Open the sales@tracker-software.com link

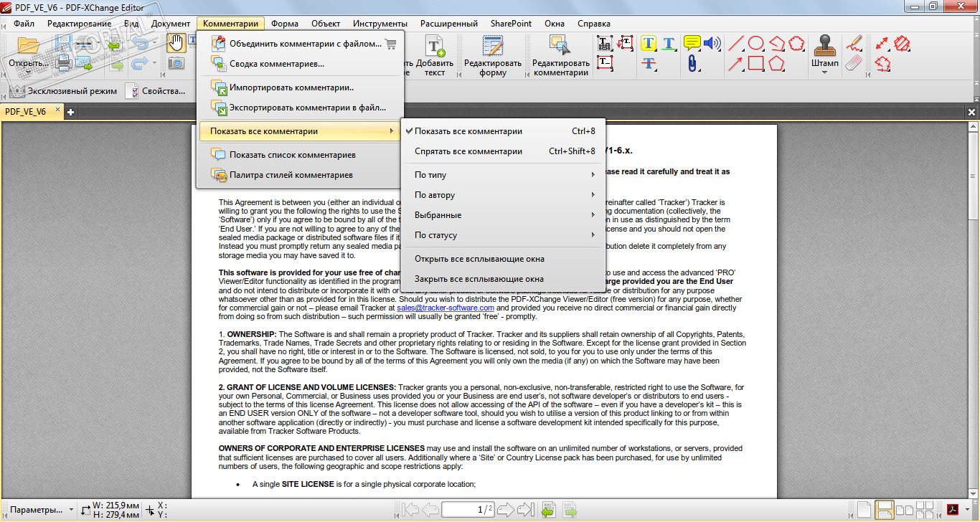click(445, 308)
